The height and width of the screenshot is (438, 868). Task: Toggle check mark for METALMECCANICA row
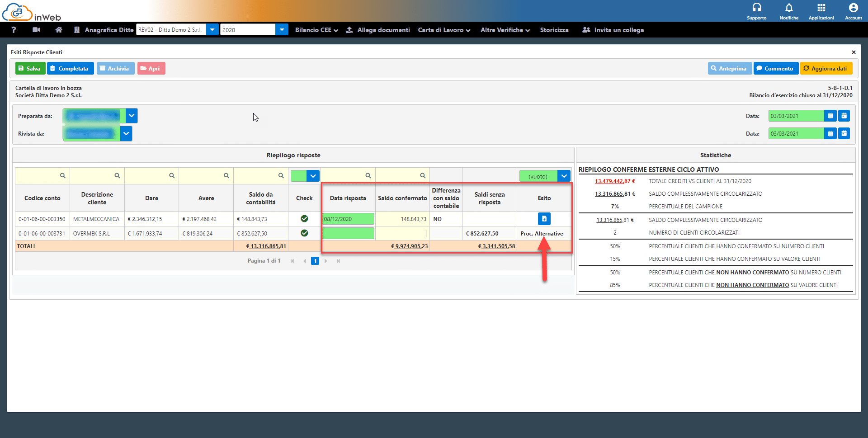tap(304, 219)
